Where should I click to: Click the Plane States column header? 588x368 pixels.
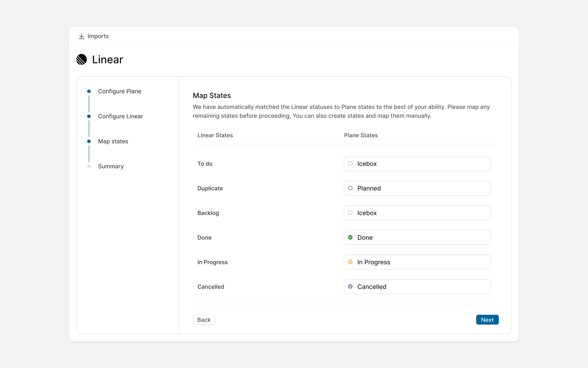pyautogui.click(x=361, y=135)
